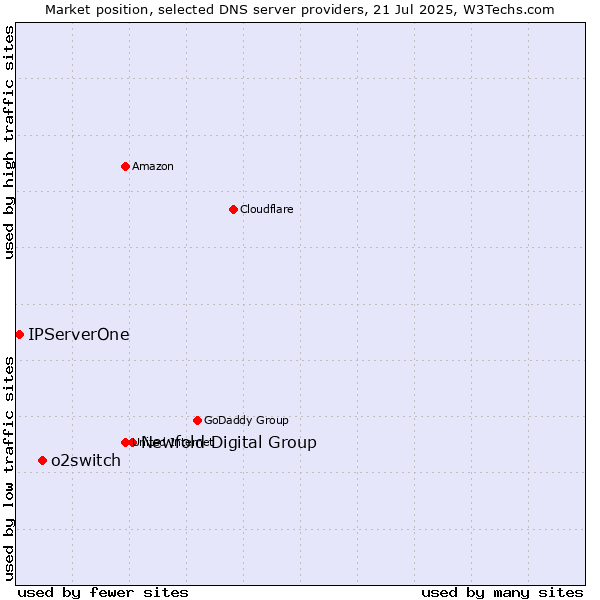Viewport: 600px width, 600px height.
Task: Click the 'used by high traffic sites' label
Action: click(8, 142)
